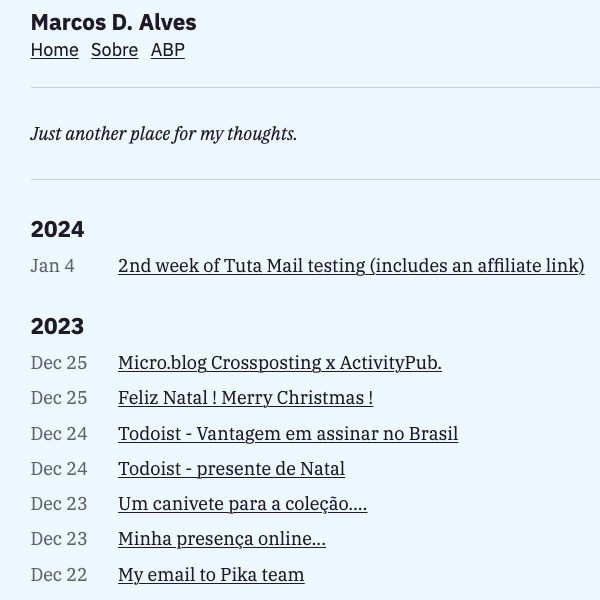
Task: Open the Um canivete para a coleção post
Action: pos(242,504)
